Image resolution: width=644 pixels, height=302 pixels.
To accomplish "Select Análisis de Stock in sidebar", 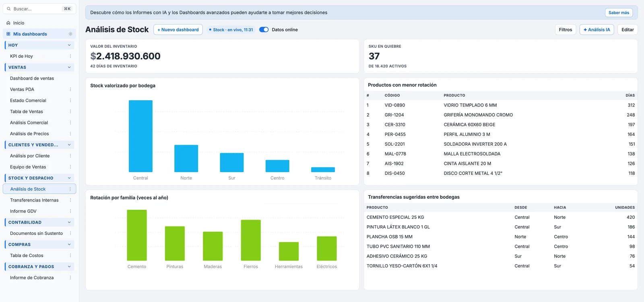I will pos(39,189).
